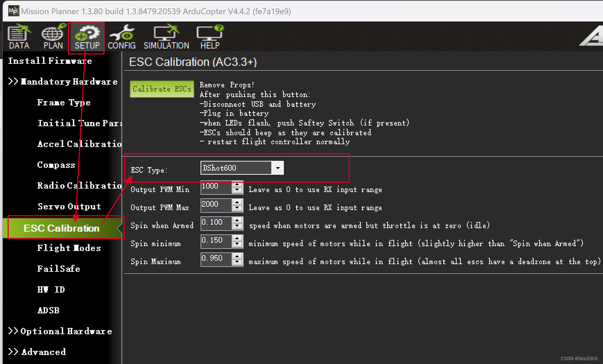Open the CONFIG wrench icon
The image size is (603, 364).
[121, 37]
